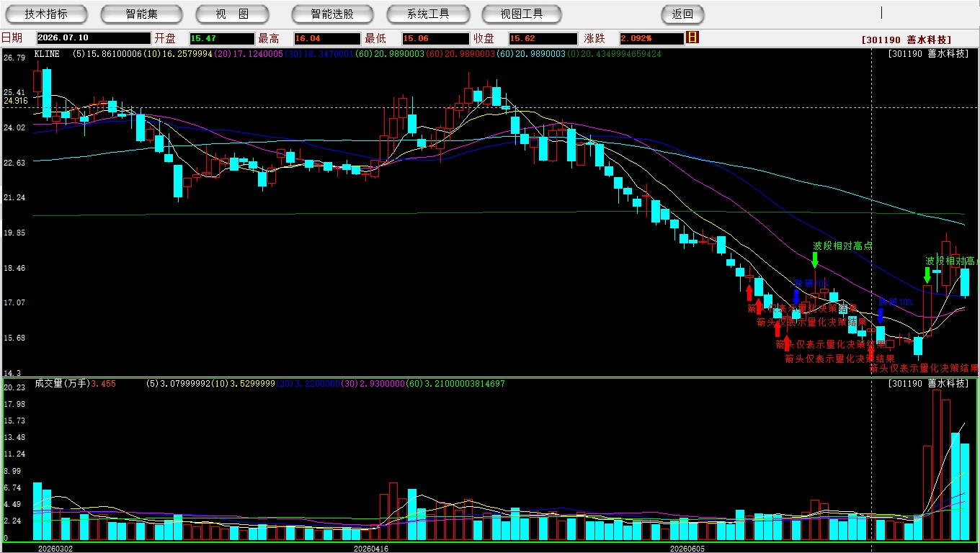Select the 收盘 value 15.62
980x553 pixels.
coord(542,38)
